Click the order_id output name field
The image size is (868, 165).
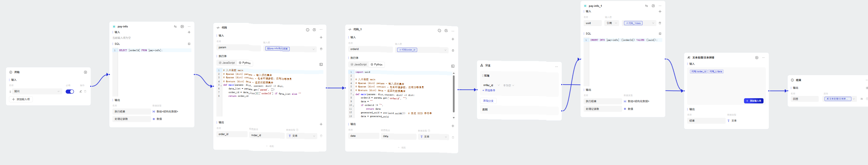[232, 134]
